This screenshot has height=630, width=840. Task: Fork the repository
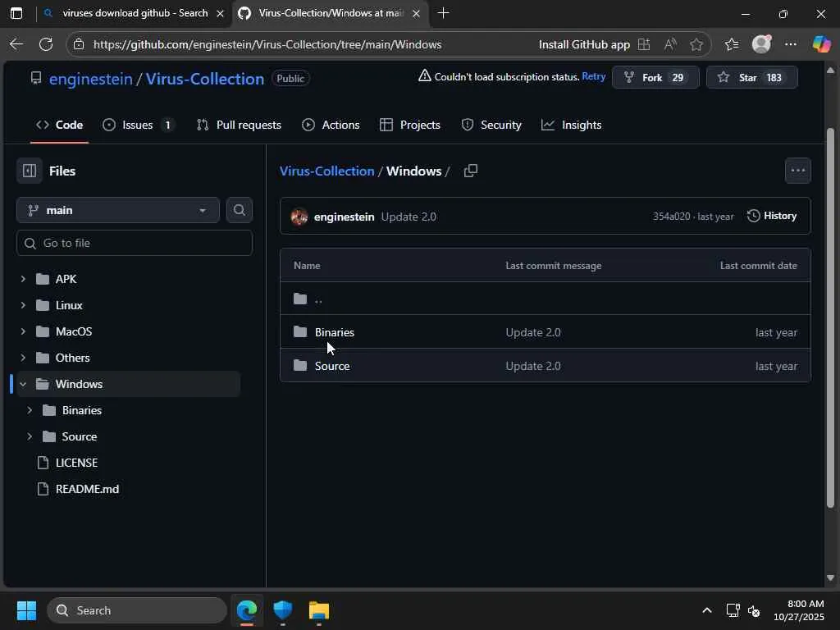655,78
